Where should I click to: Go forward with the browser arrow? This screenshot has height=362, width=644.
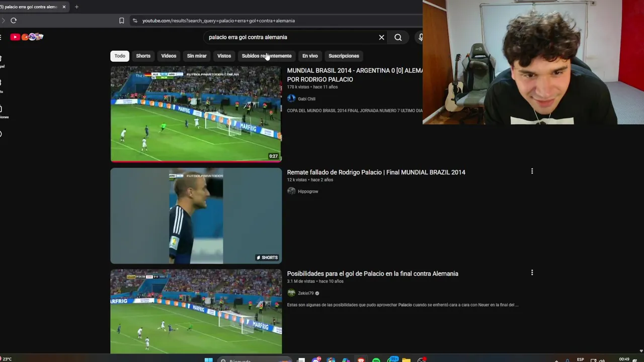click(x=3, y=21)
